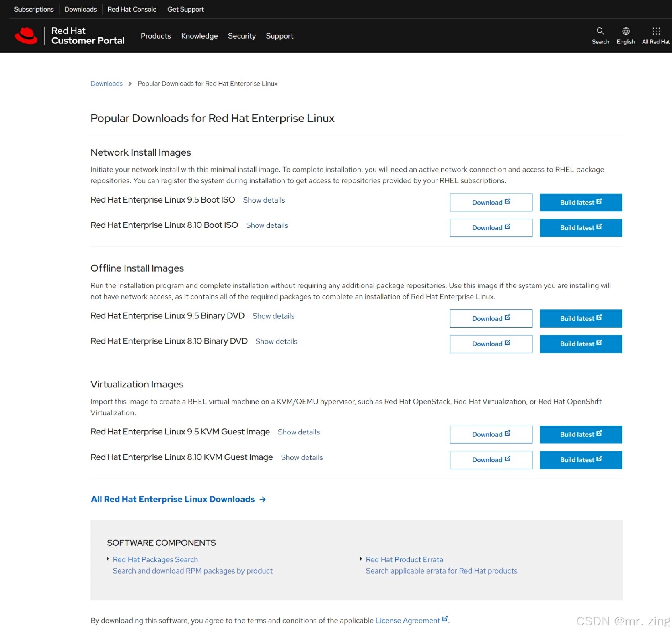The height and width of the screenshot is (633, 672).
Task: Select the Virtualization Images heading
Action: [137, 385]
